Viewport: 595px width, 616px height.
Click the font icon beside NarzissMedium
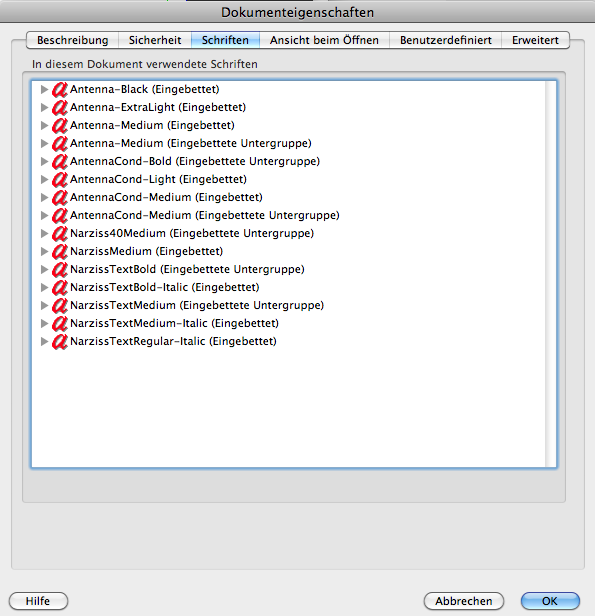60,252
